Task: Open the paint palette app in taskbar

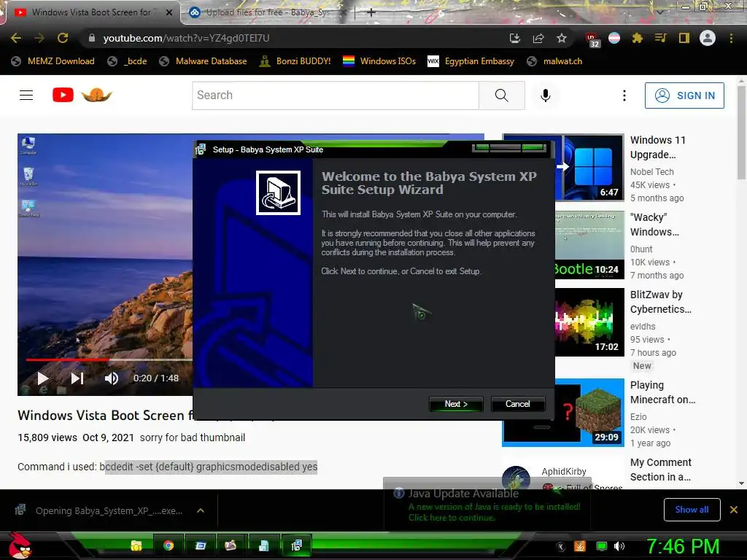Action: tap(231, 545)
